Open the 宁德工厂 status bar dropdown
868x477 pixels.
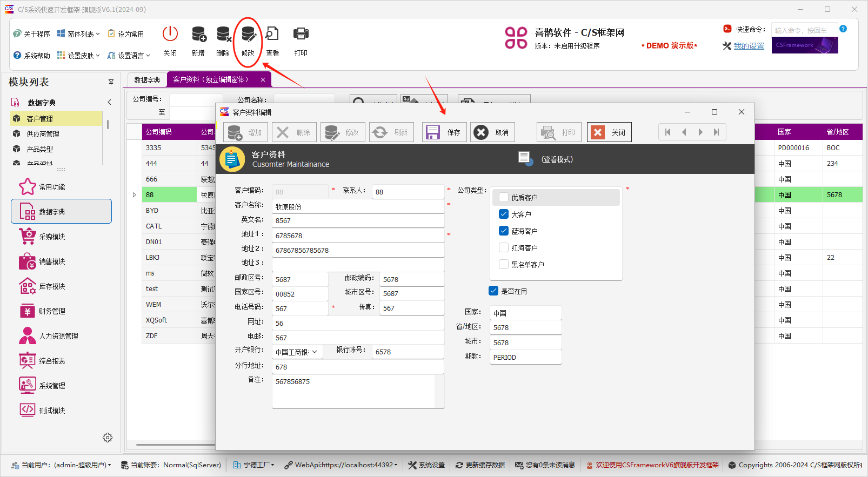[254, 465]
